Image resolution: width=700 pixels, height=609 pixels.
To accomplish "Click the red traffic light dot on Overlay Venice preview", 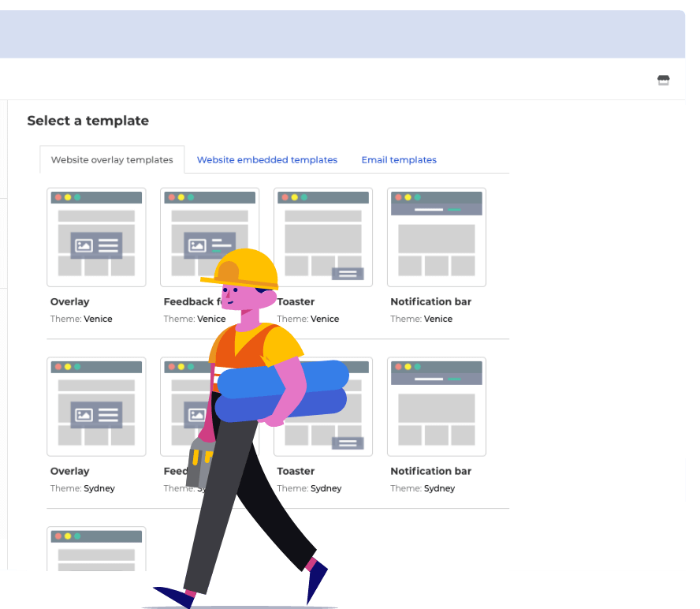I will 58,198.
